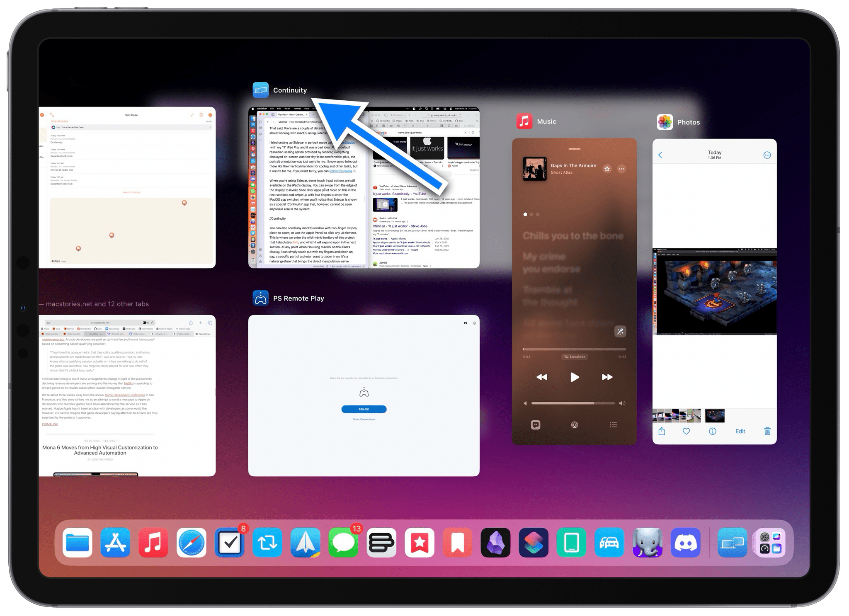Launch Safari from the dock
The image size is (849, 616).
click(x=192, y=542)
